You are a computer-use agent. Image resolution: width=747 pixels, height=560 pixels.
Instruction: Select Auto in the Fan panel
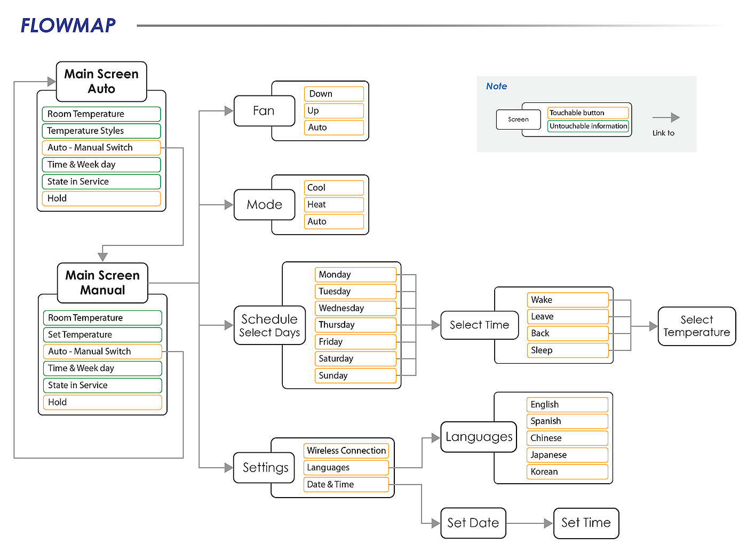tap(334, 127)
